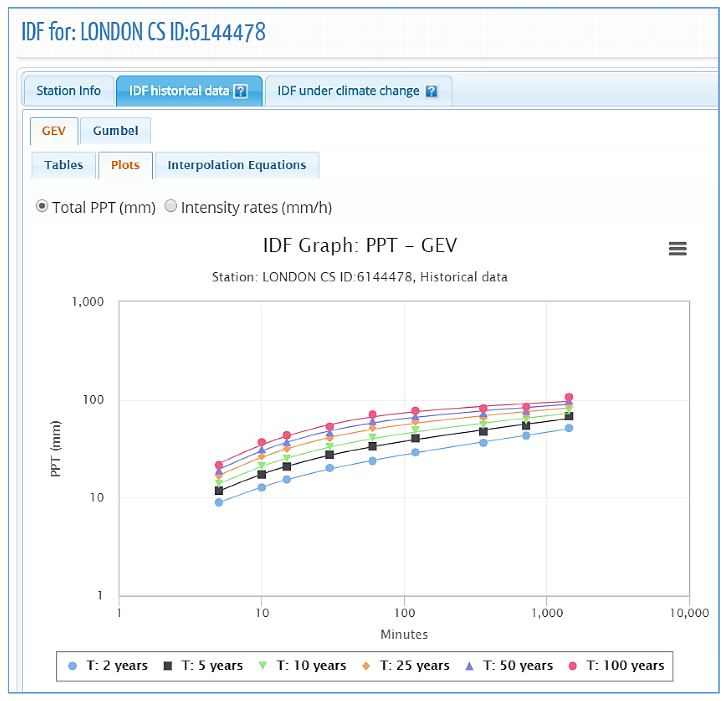Screen dimensions: 728x701
Task: Open the Station Info tab
Action: click(x=69, y=91)
